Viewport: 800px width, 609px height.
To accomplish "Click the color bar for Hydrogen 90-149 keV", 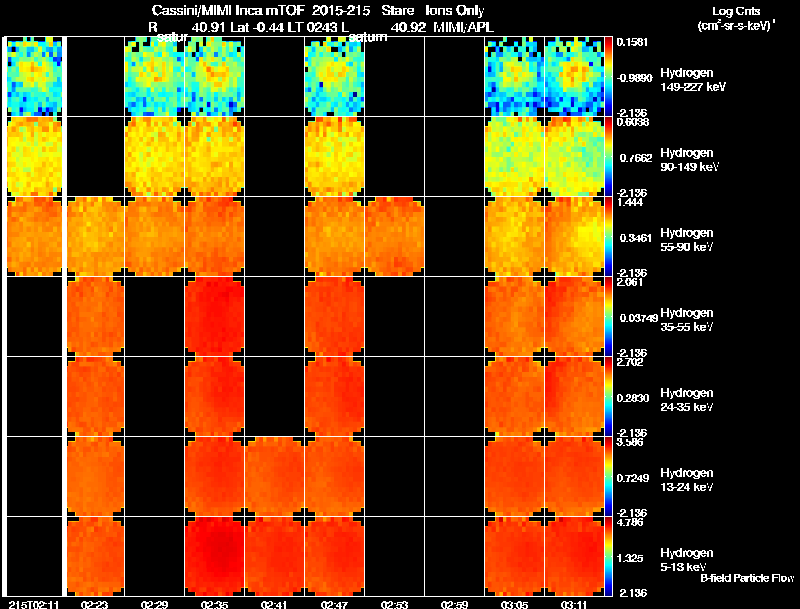I will [608, 157].
